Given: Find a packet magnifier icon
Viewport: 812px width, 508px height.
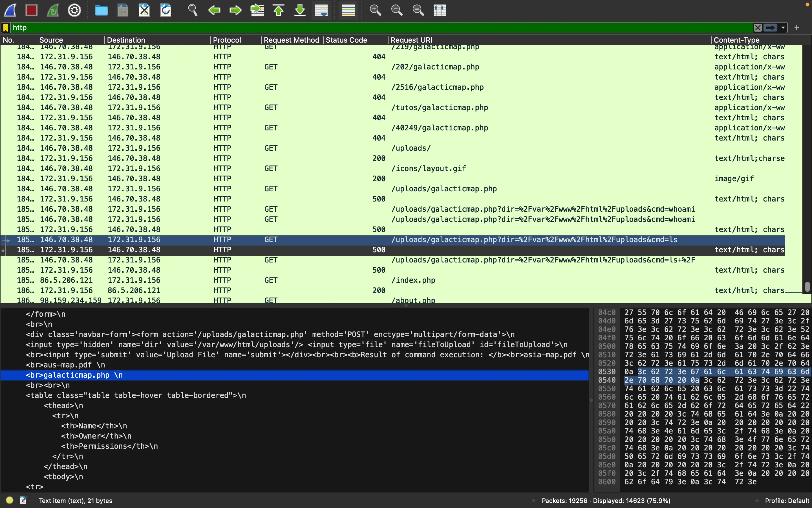Looking at the screenshot, I should click(x=193, y=10).
